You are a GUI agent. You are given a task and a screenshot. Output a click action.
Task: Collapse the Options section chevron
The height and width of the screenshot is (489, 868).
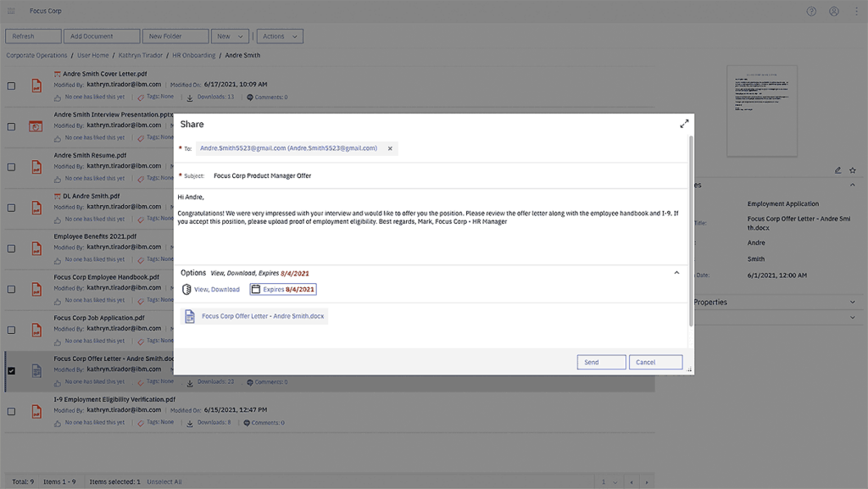point(676,273)
